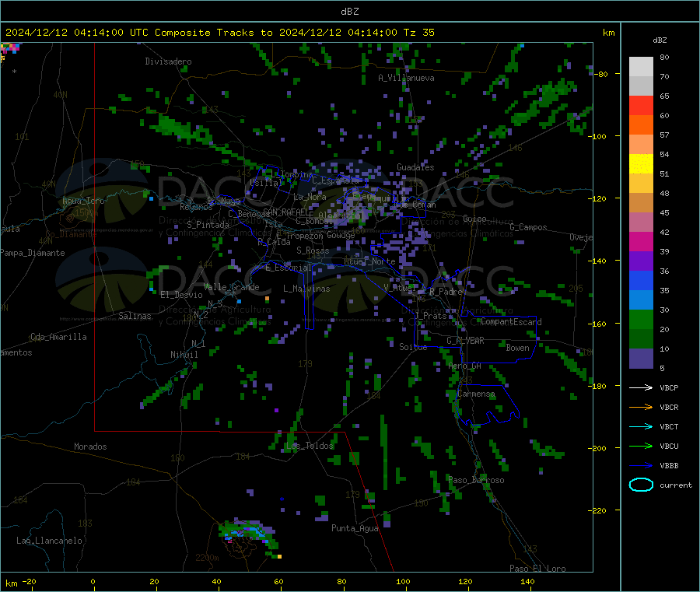Click the 'Los_Toldos' map label
700x592 pixels.
coord(310,446)
